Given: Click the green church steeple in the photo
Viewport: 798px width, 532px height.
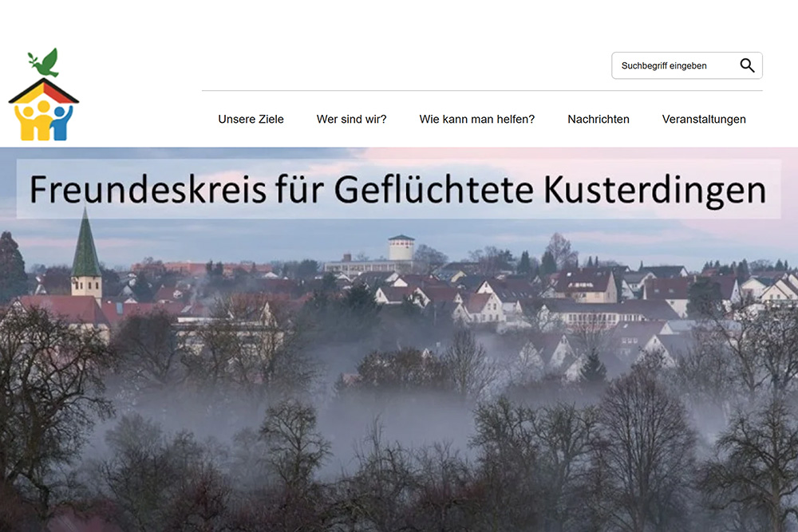Looking at the screenshot, I should 85,247.
